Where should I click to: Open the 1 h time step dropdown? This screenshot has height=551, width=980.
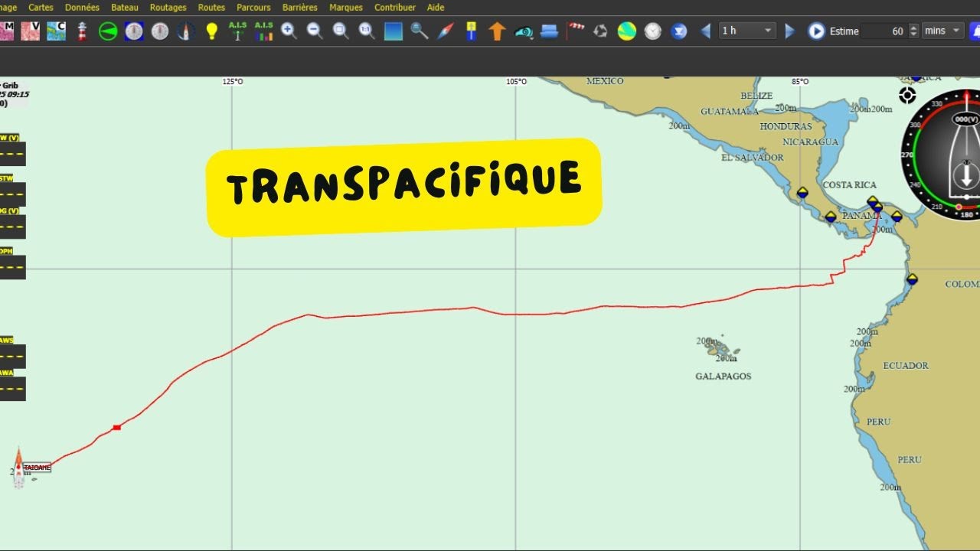(747, 31)
